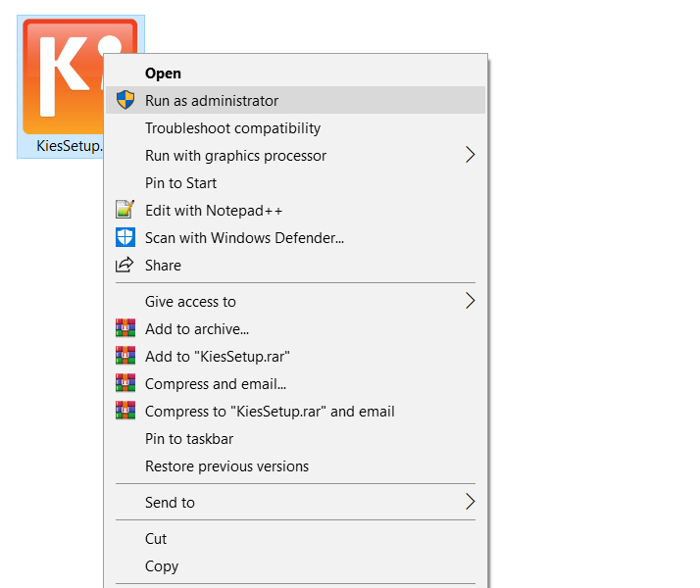700x588 pixels.
Task: Click the WinRAR icon beside Add to archive
Action: (x=125, y=328)
